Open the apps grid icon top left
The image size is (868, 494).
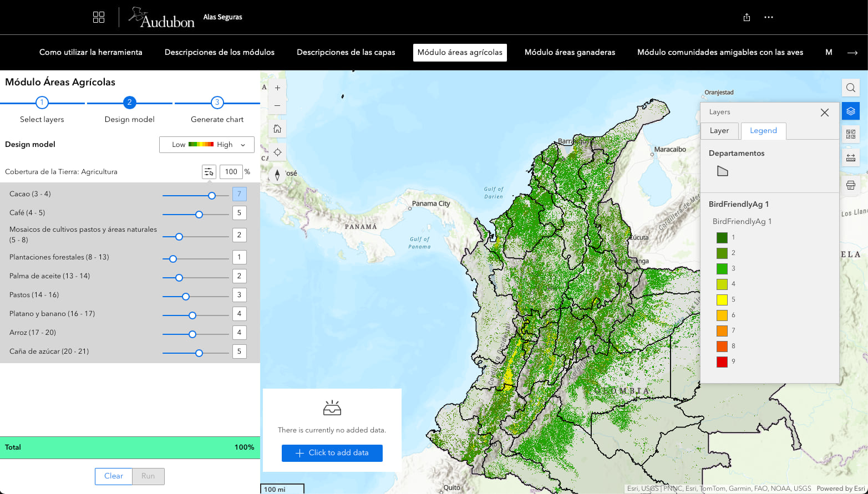point(98,17)
